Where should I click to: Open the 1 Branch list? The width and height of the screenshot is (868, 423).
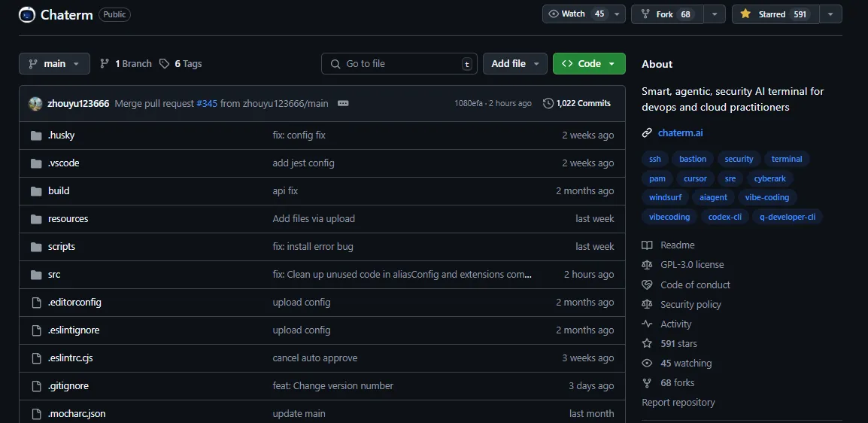click(x=126, y=64)
